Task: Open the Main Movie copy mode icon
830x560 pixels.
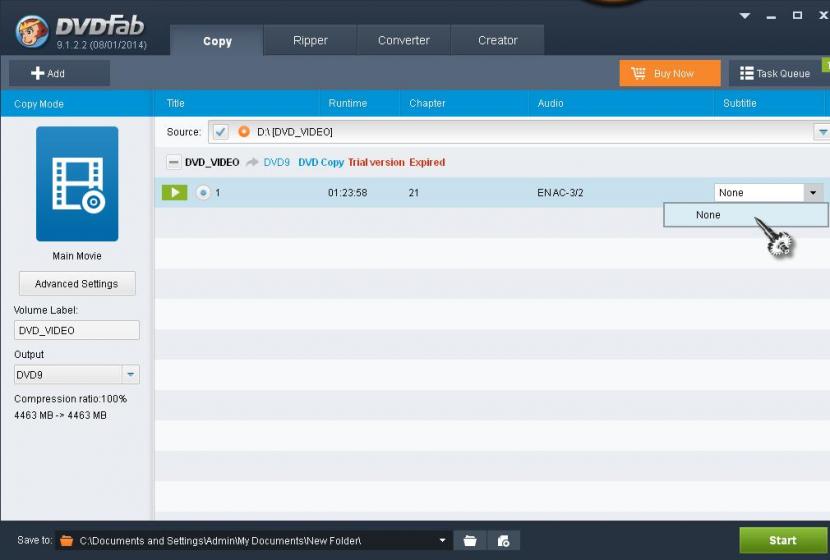Action: click(77, 184)
